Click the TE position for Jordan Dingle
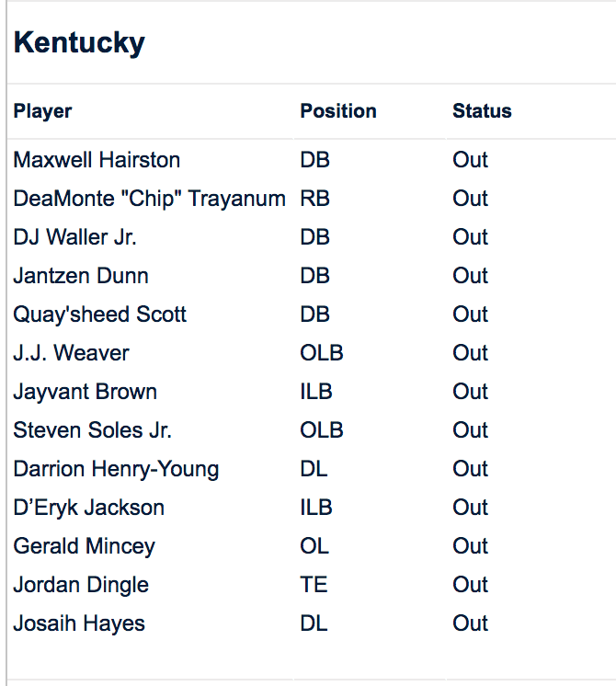 pyautogui.click(x=314, y=585)
